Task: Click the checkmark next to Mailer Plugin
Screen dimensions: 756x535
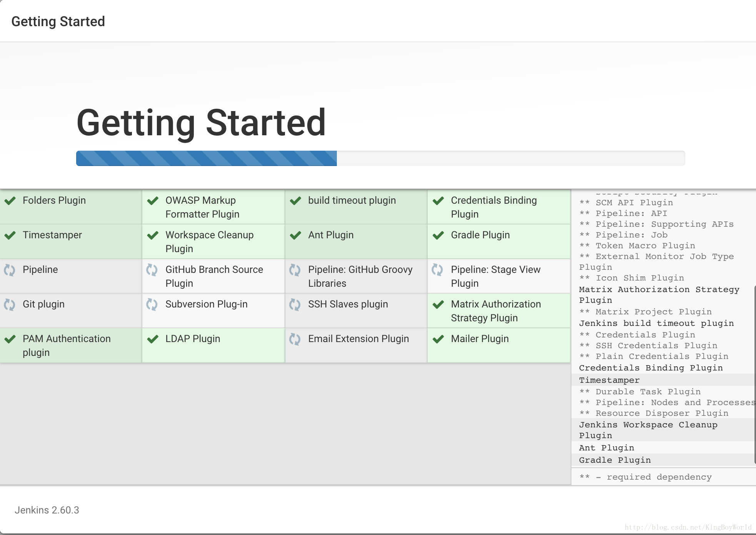Action: tap(438, 339)
